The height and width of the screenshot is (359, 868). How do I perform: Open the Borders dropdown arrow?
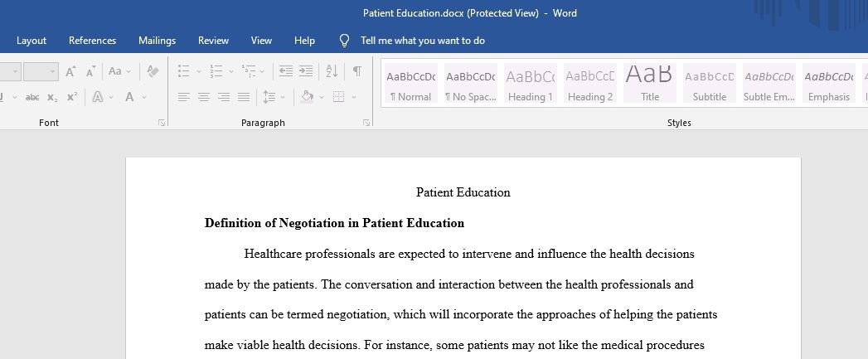coord(354,98)
